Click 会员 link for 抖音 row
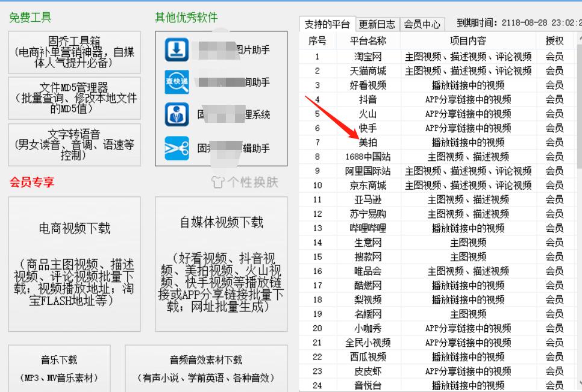582x392 pixels. coord(554,99)
